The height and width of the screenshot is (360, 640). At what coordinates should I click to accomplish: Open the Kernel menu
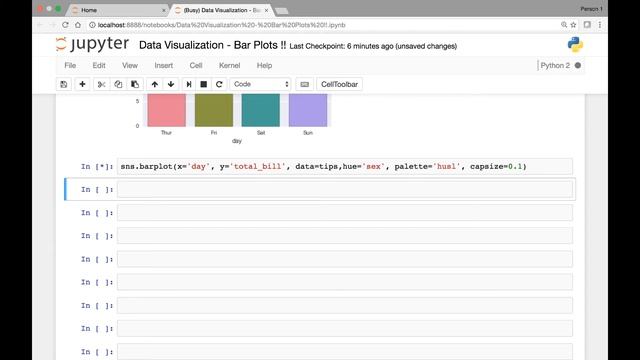[x=229, y=65]
